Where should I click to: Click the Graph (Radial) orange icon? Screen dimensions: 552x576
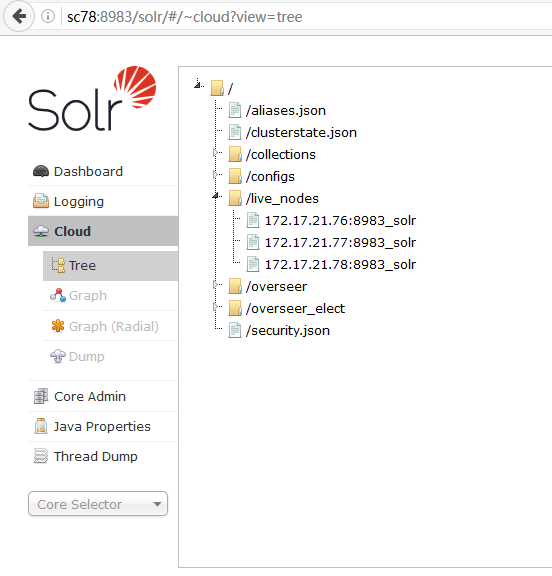pos(58,326)
